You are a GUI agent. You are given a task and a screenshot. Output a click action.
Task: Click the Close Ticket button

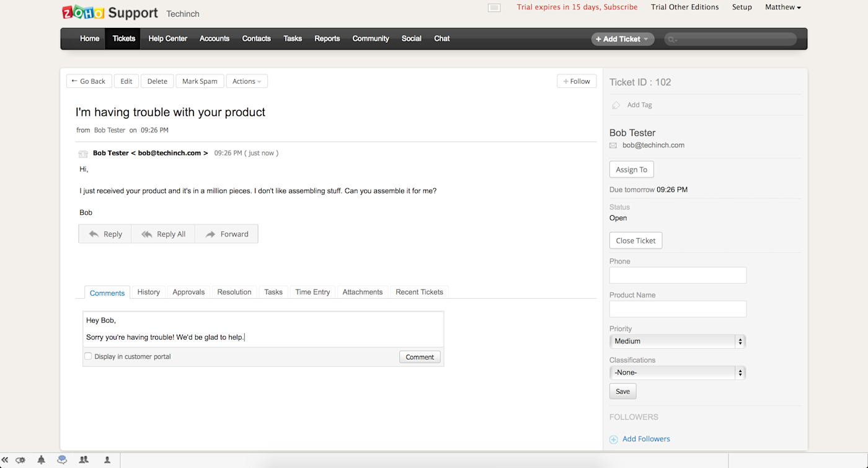pos(635,241)
